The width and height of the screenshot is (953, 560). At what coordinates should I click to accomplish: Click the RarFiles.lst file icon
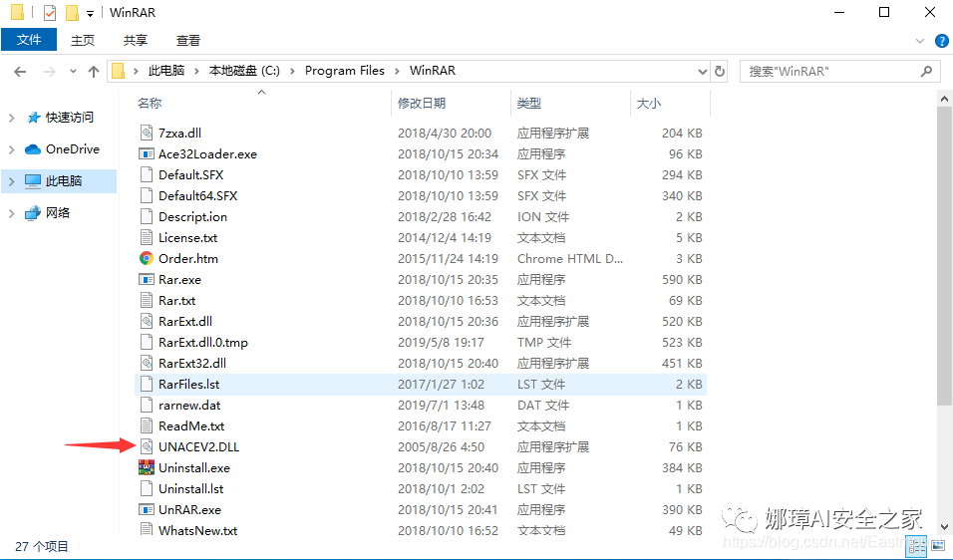pos(146,385)
